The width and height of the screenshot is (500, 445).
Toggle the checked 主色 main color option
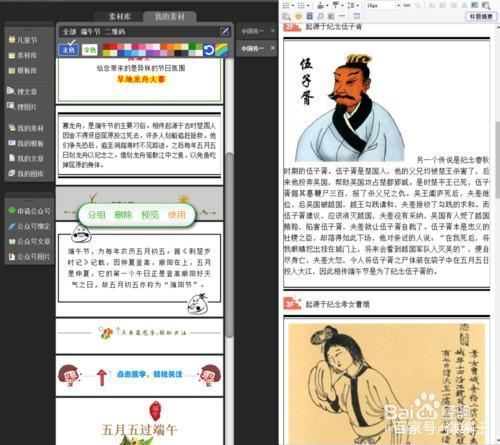pos(68,49)
